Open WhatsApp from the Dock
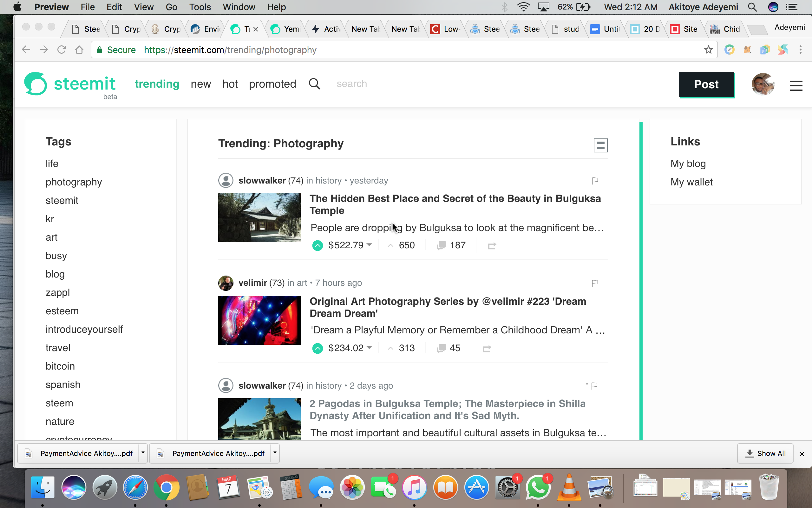 tap(538, 487)
